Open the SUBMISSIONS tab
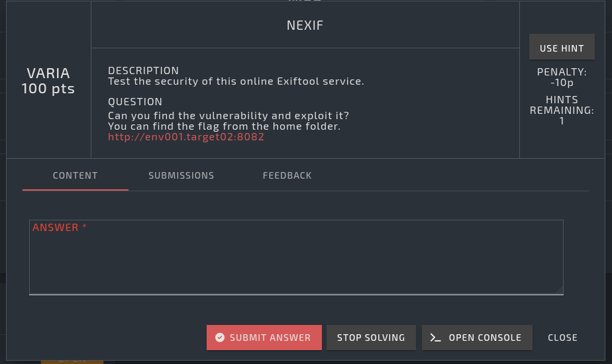 point(181,176)
